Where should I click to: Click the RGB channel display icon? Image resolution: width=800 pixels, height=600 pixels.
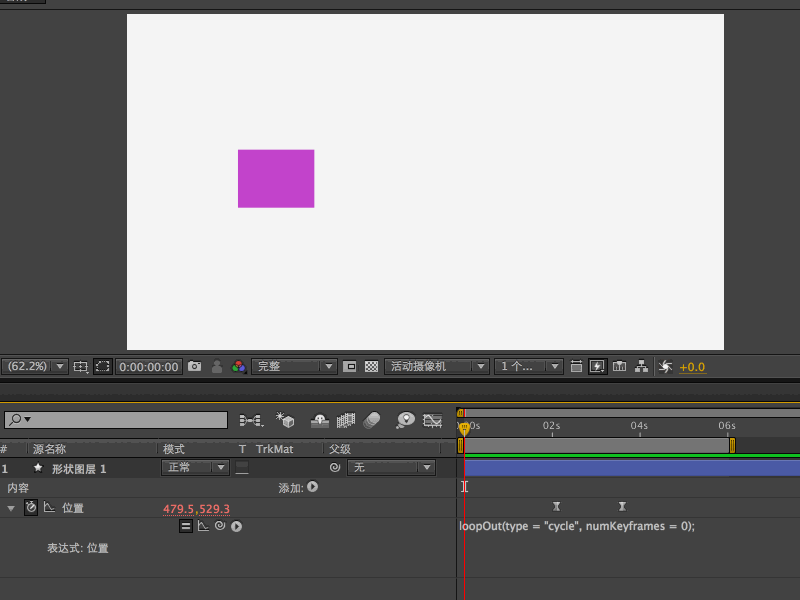pyautogui.click(x=238, y=366)
